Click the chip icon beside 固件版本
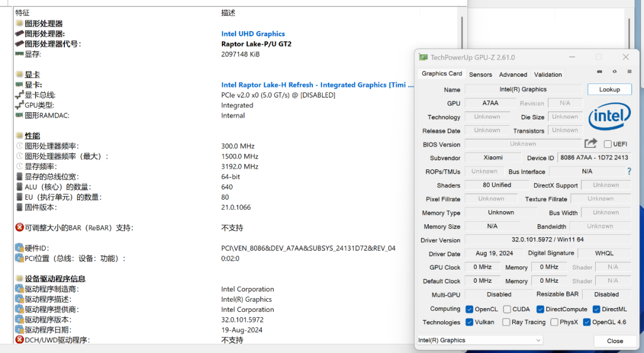 [x=19, y=207]
